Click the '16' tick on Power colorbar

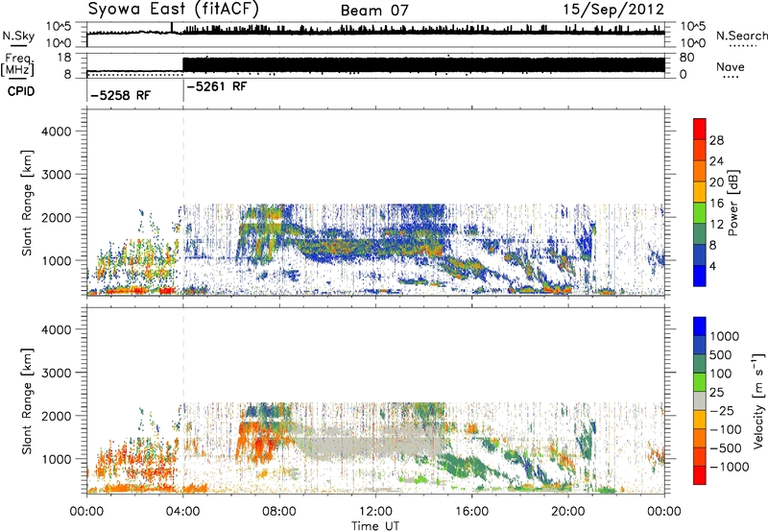716,204
